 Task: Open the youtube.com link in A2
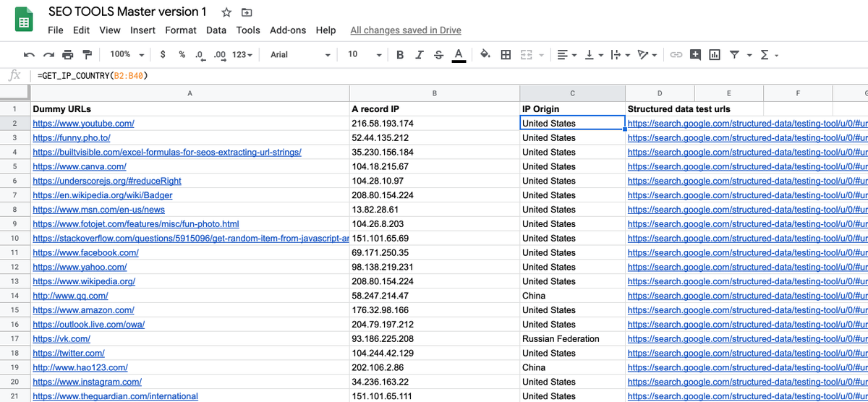(x=83, y=124)
